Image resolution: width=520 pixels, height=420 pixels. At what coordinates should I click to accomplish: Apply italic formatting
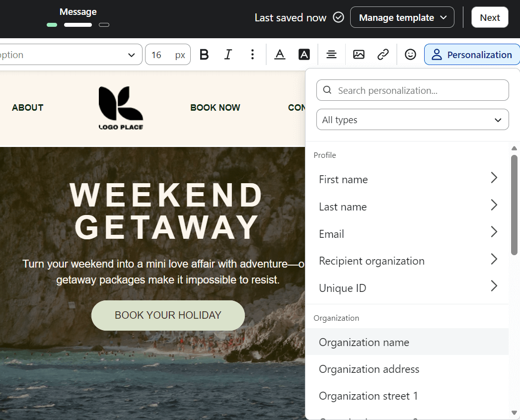pos(228,54)
